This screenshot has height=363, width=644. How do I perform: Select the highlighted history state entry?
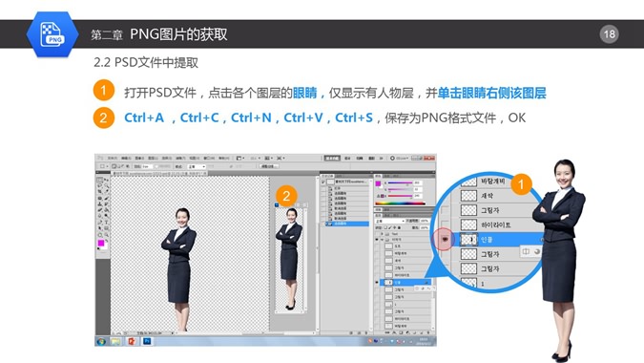tap(347, 224)
